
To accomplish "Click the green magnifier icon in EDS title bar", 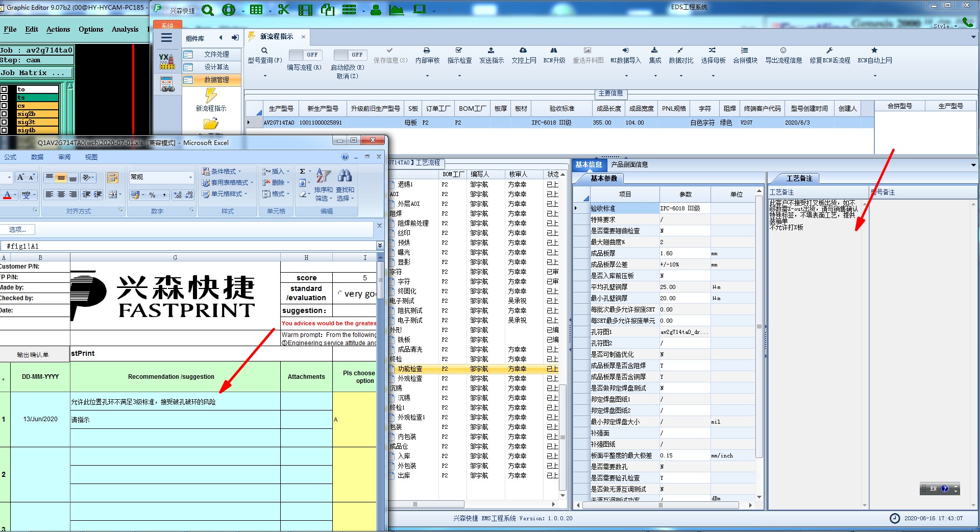I will [208, 10].
